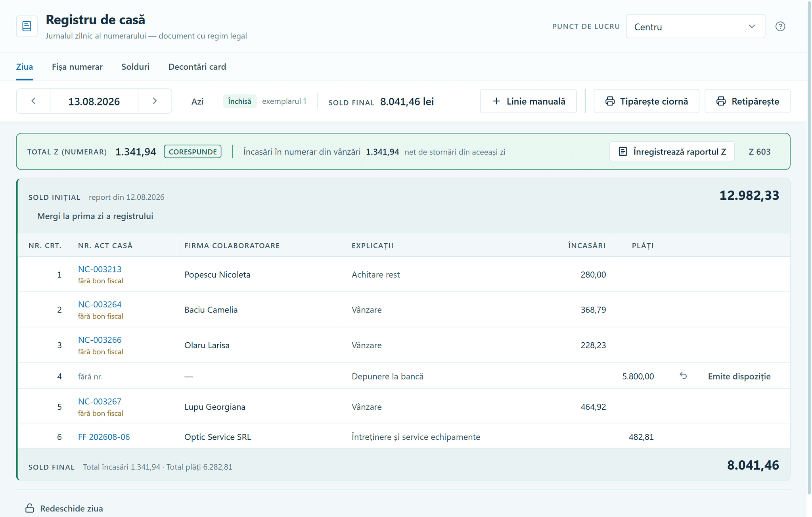
Task: Open the Decontări card tab
Action: point(197,67)
